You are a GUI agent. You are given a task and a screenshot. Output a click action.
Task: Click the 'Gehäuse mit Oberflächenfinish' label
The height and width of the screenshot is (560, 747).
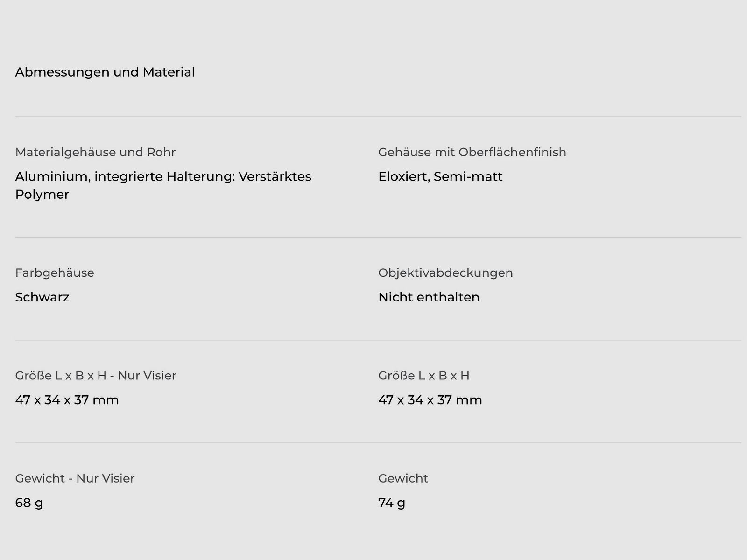point(472,152)
